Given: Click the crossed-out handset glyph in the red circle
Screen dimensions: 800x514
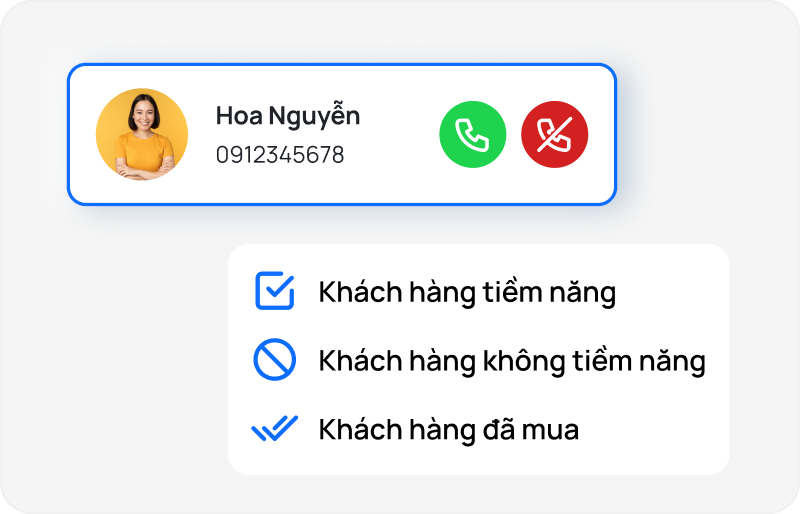Looking at the screenshot, I should [x=555, y=135].
